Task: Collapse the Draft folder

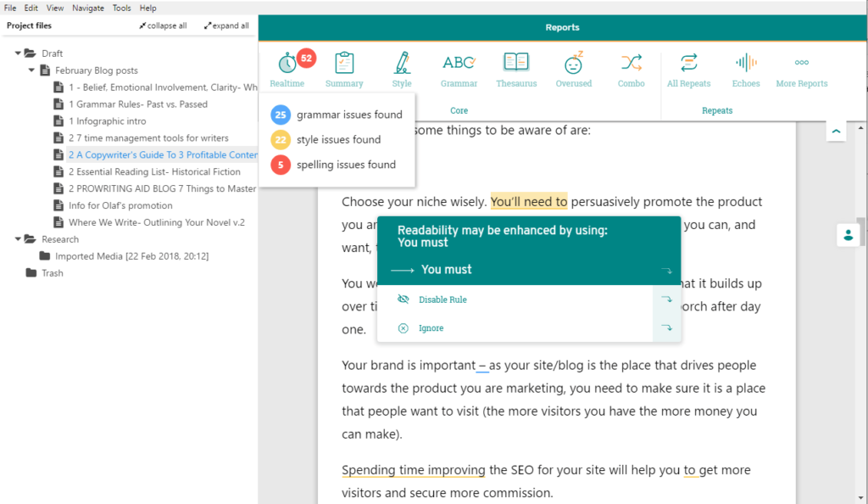Action: click(18, 53)
